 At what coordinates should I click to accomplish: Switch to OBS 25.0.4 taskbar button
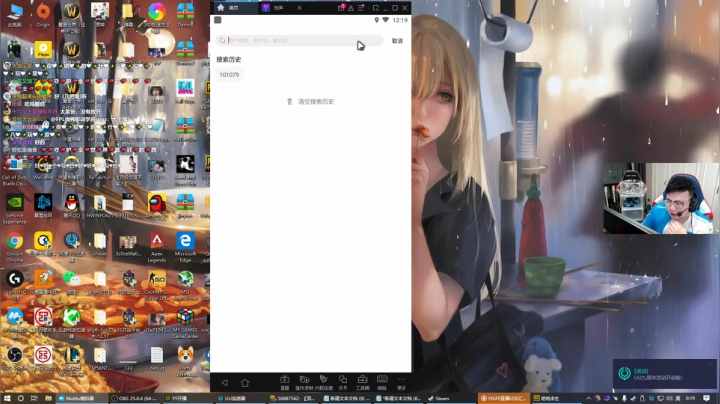(x=135, y=398)
